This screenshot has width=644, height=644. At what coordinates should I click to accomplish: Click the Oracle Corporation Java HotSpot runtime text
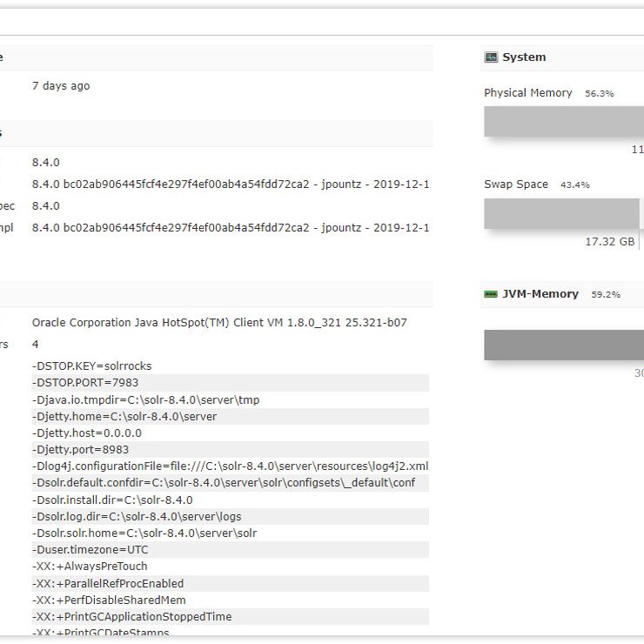point(219,323)
